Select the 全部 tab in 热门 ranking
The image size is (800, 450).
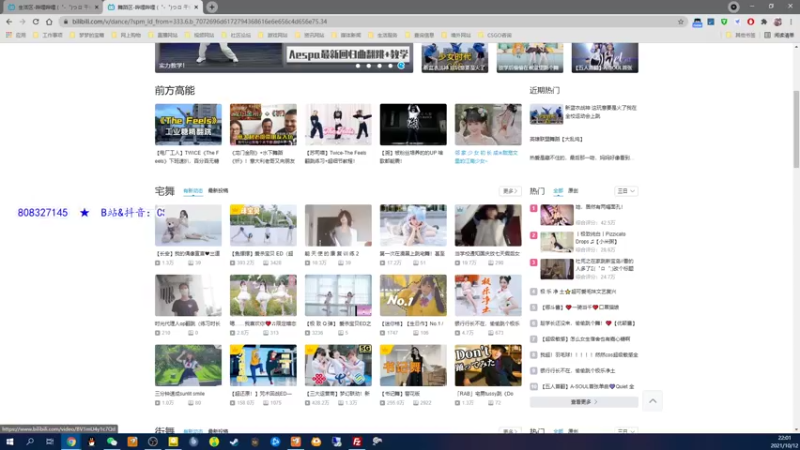click(558, 191)
